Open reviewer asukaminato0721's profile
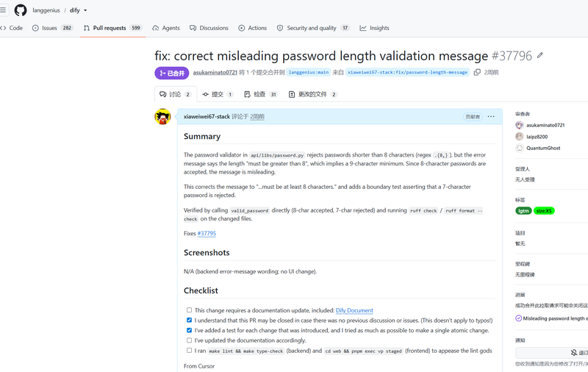This screenshot has height=372, width=588. click(x=545, y=125)
